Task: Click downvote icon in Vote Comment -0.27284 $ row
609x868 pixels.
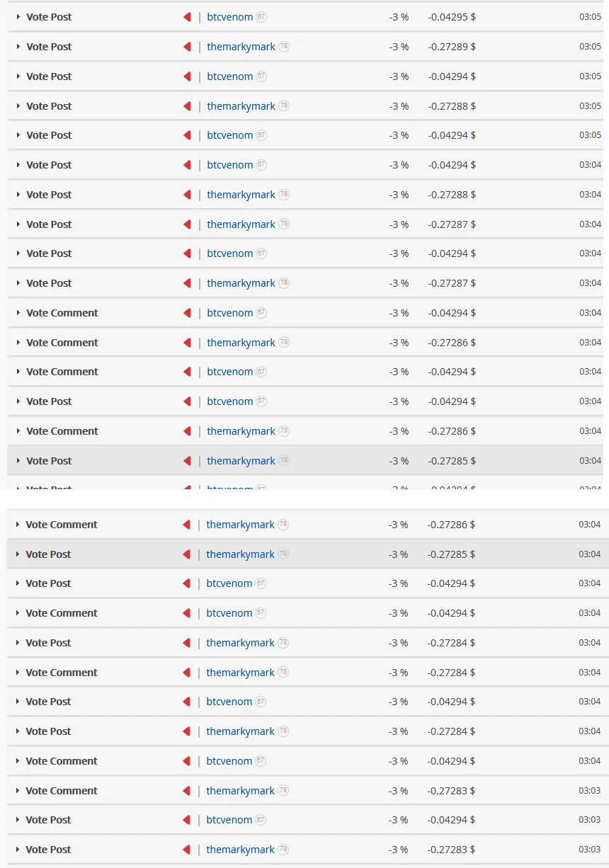Action: [186, 673]
